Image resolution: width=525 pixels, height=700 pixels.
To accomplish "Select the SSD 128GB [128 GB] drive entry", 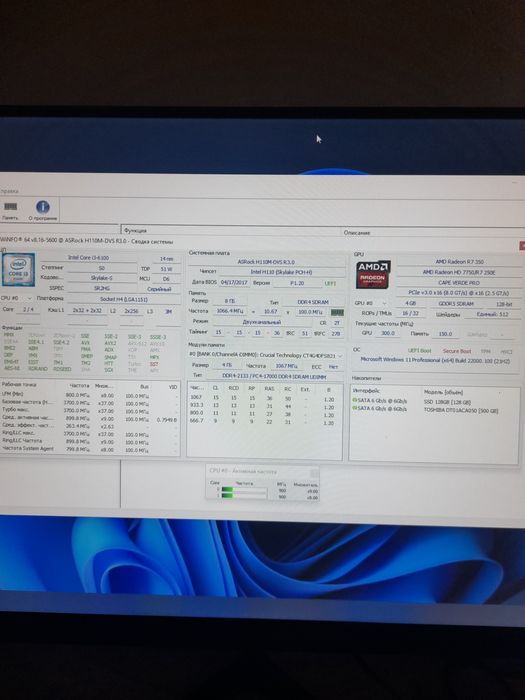I will pyautogui.click(x=447, y=402).
